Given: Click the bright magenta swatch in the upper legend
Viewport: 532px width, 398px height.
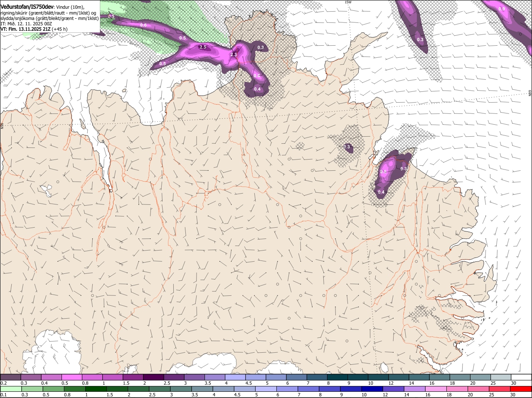Looking at the screenshot, I should (72, 377).
